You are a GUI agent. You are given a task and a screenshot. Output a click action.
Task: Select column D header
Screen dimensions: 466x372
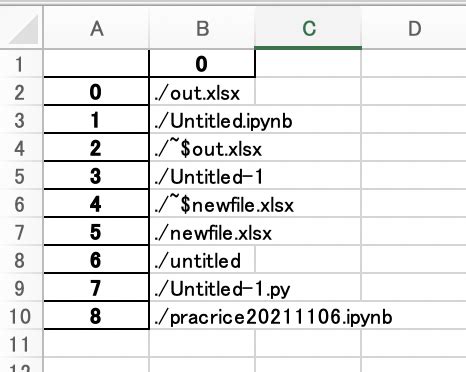pyautogui.click(x=414, y=28)
